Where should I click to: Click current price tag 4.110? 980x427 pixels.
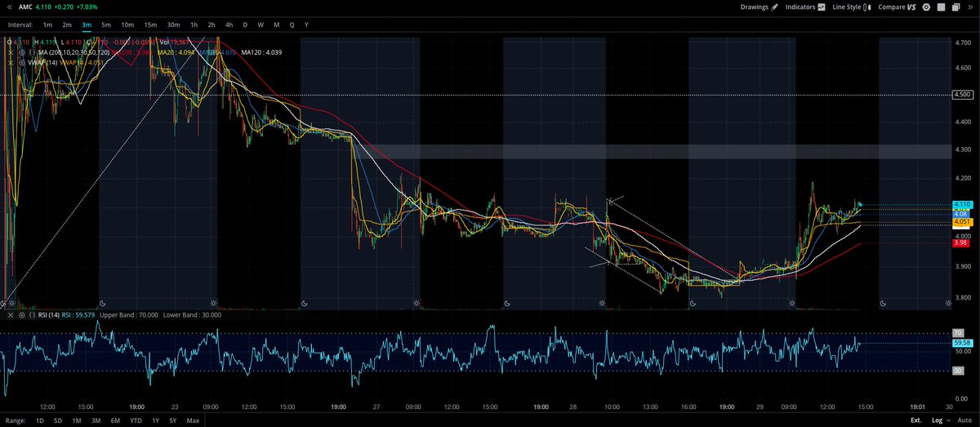click(x=961, y=204)
